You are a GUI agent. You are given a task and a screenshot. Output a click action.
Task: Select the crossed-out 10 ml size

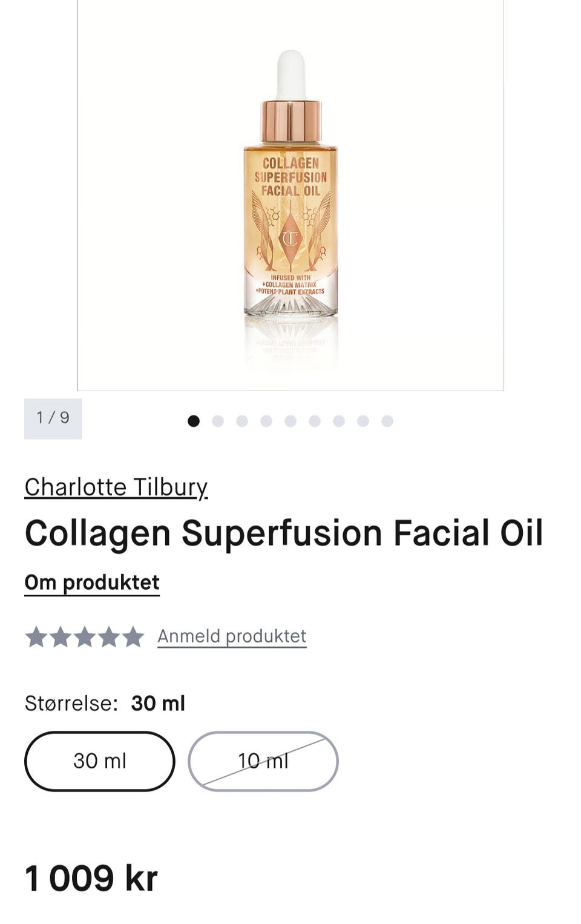tap(263, 761)
